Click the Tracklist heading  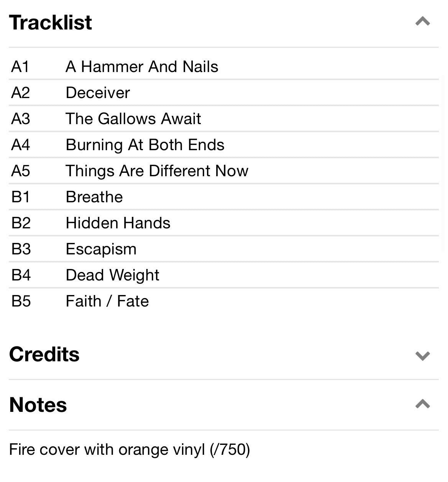(x=50, y=22)
